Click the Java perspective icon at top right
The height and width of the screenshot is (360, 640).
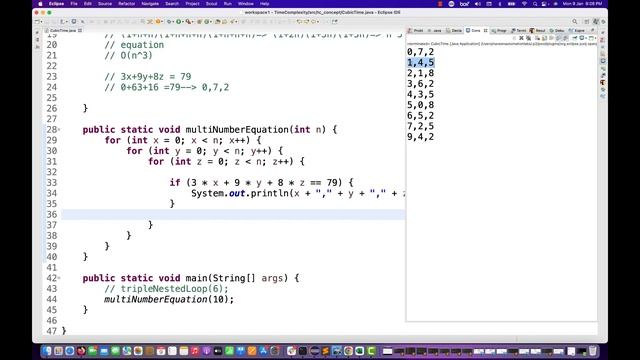(596, 21)
